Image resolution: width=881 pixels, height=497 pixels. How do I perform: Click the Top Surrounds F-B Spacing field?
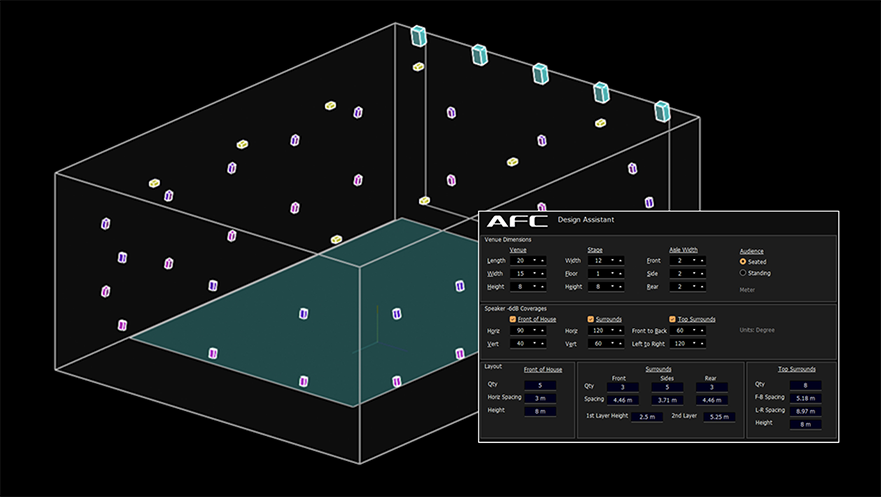click(804, 397)
